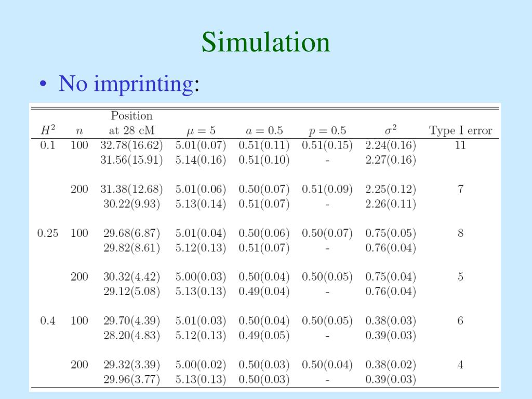Screen dimensions: 532x399
Task: Click the σ² value 2.26(0.11)
Action: click(391, 204)
